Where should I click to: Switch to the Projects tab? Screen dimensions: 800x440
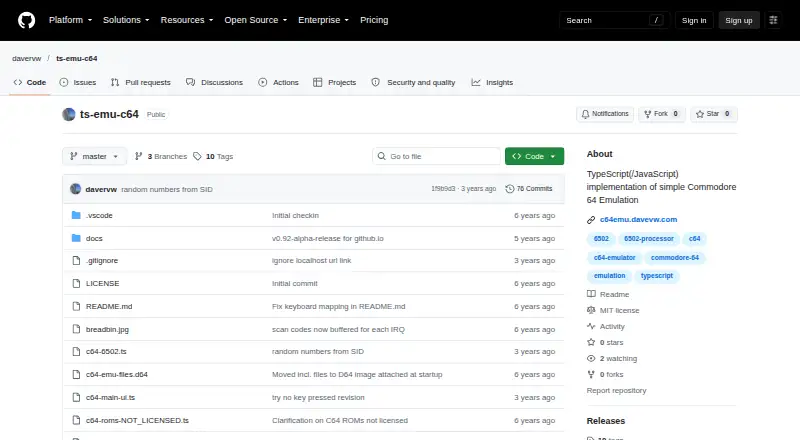pyautogui.click(x=335, y=82)
